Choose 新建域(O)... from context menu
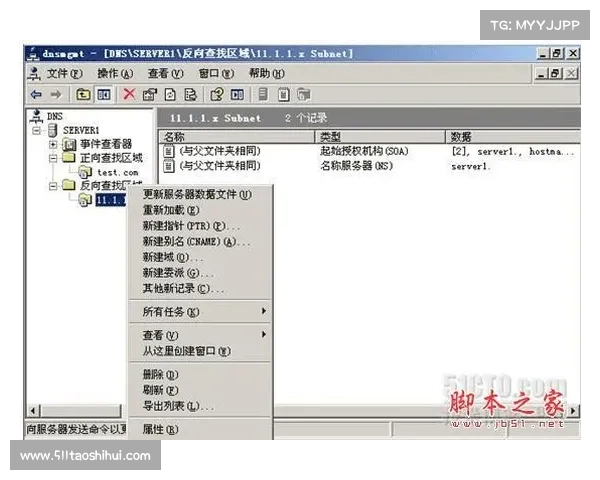The height and width of the screenshot is (480, 600). click(x=201, y=257)
